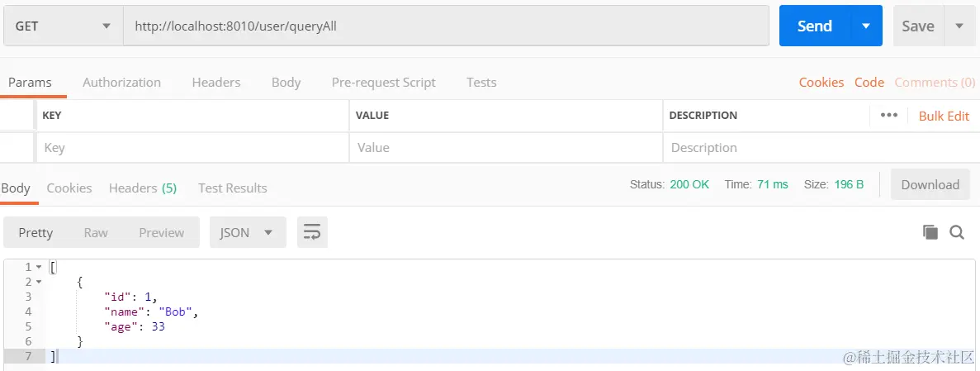Viewport: 980px width, 371px height.
Task: Open the Bulk Edit link
Action: click(944, 116)
